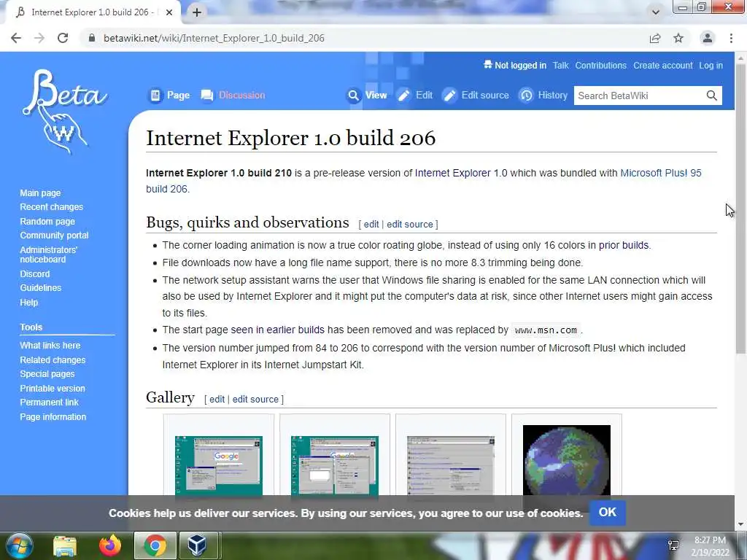Click edit link beside Bugs, quirks heading

(x=371, y=225)
